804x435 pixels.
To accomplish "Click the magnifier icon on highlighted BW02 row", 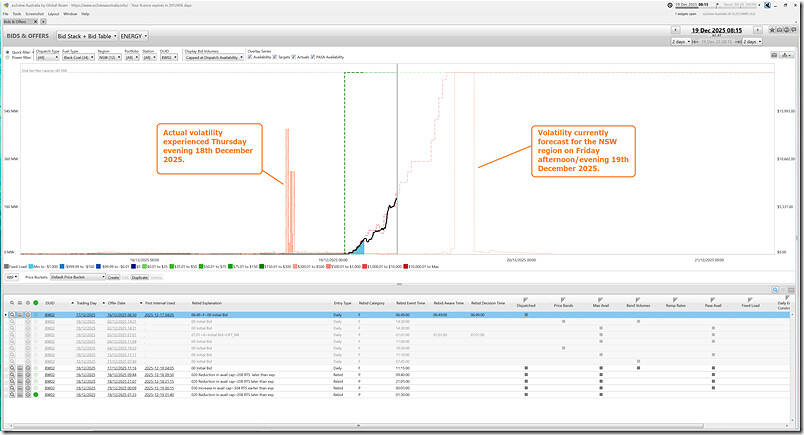I will (14, 314).
